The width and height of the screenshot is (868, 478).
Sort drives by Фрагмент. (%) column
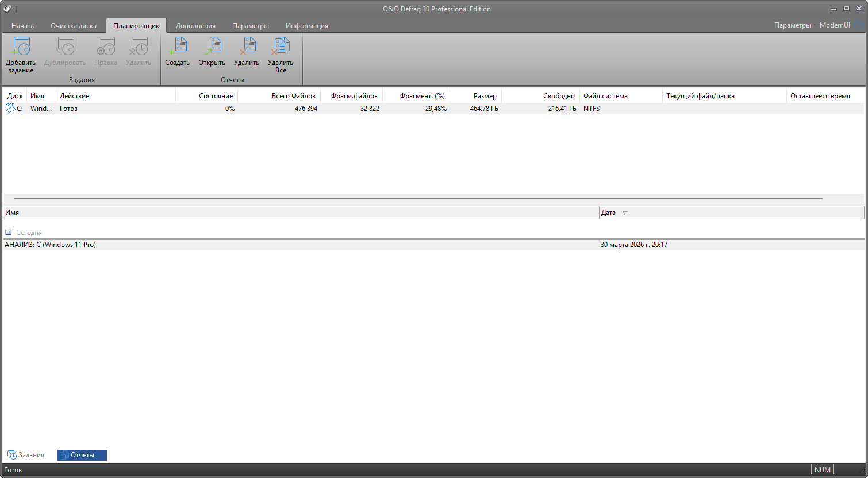point(422,96)
